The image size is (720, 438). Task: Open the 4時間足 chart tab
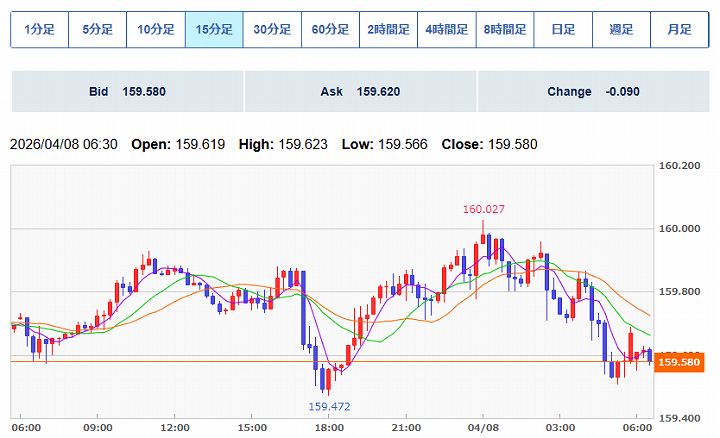[447, 30]
